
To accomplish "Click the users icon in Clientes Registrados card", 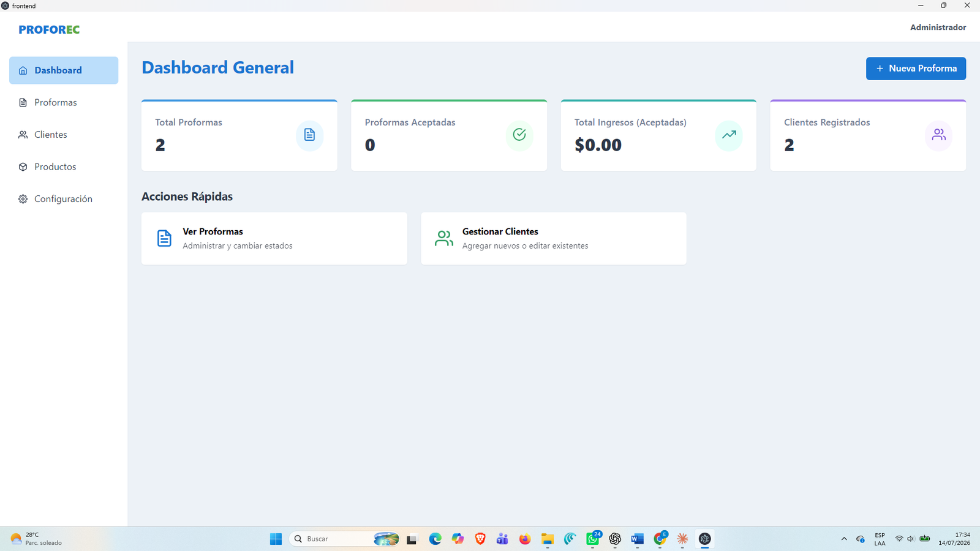I will tap(938, 135).
